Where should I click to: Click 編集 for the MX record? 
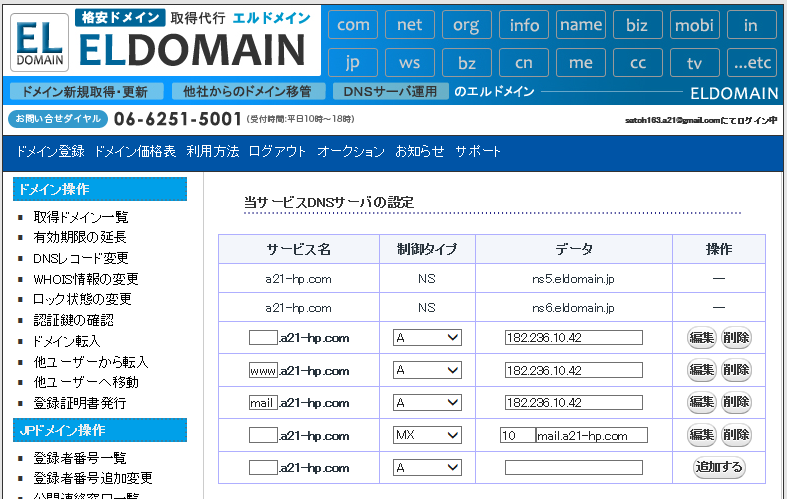701,435
